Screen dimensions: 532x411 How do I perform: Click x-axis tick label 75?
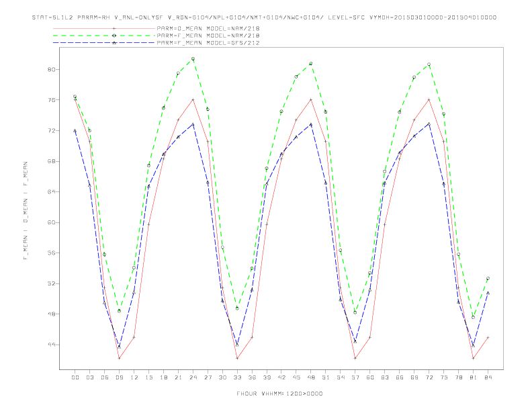click(x=444, y=377)
